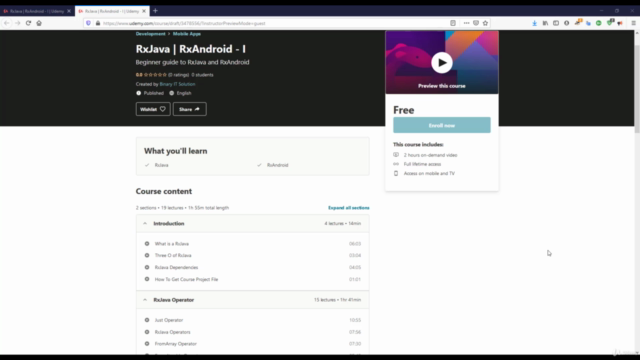Image resolution: width=640 pixels, height=360 pixels.
Task: Open the 'RxJava Operators' lecture
Action: coord(173,332)
